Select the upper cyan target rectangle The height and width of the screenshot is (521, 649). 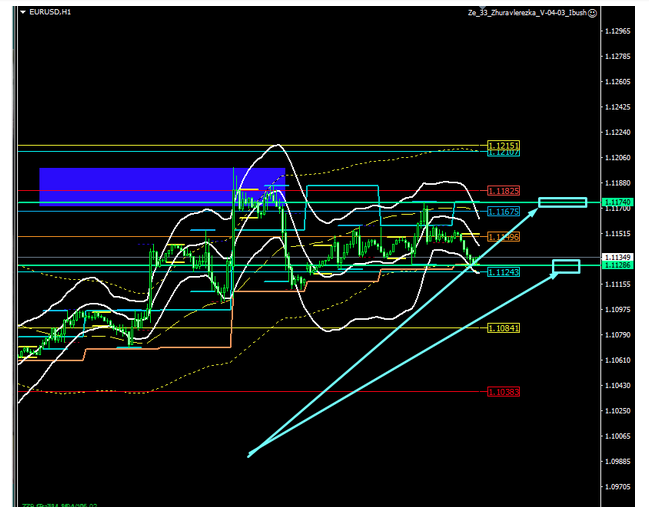click(x=562, y=203)
